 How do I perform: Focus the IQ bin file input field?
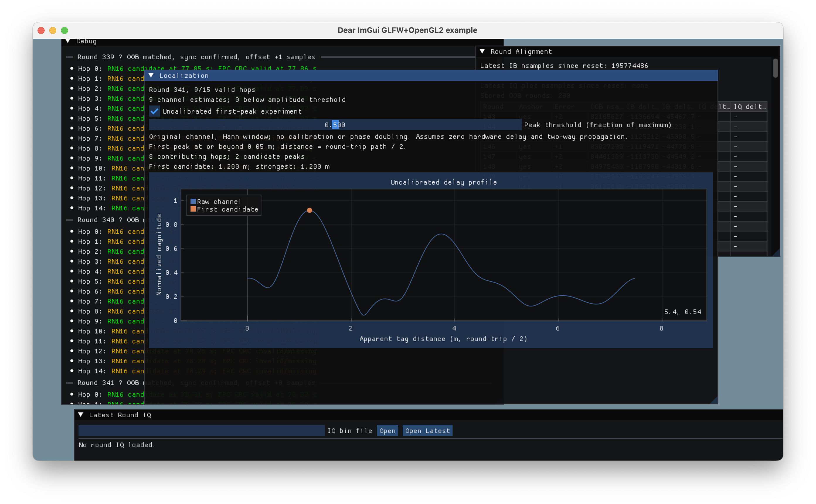(202, 431)
